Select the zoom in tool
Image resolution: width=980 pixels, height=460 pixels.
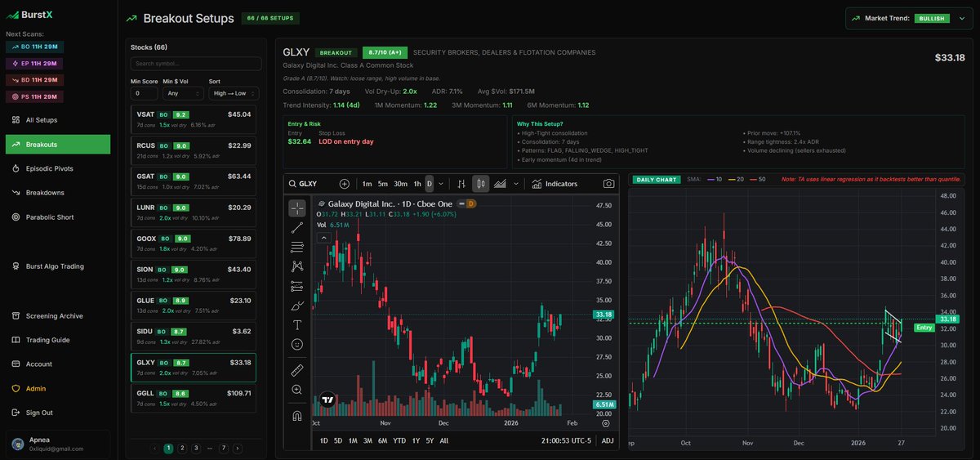[297, 390]
